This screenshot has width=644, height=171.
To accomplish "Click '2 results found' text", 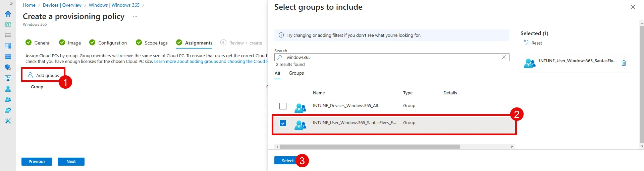I will [x=290, y=65].
